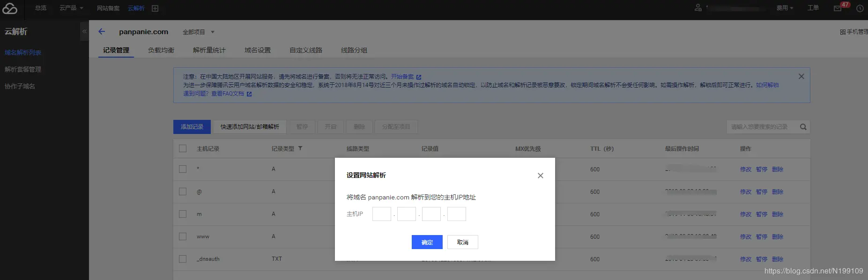The image size is (868, 280).
Task: Click 删除 for the m record row
Action: (778, 214)
